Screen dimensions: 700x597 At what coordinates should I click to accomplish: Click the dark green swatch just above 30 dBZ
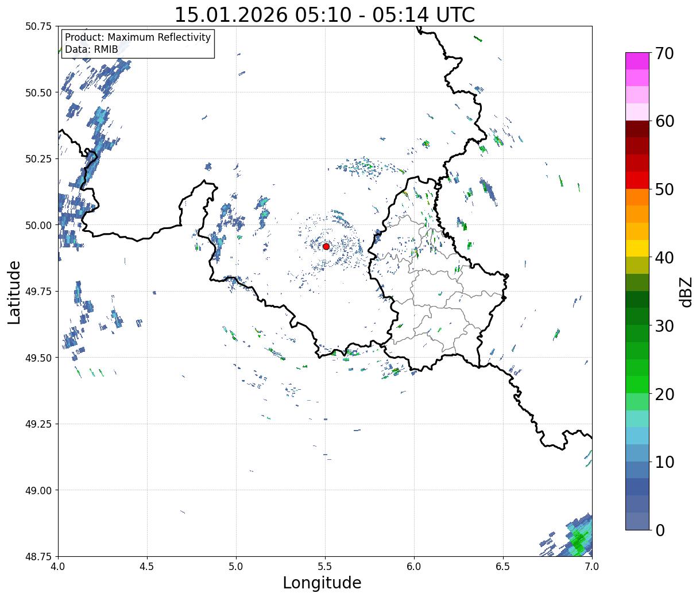click(637, 317)
